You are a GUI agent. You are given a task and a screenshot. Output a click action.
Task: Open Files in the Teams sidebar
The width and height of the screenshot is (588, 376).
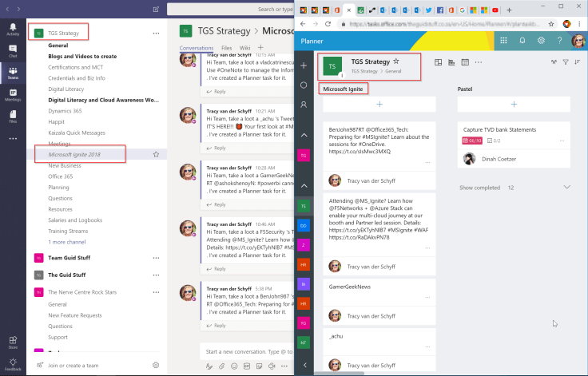(13, 117)
